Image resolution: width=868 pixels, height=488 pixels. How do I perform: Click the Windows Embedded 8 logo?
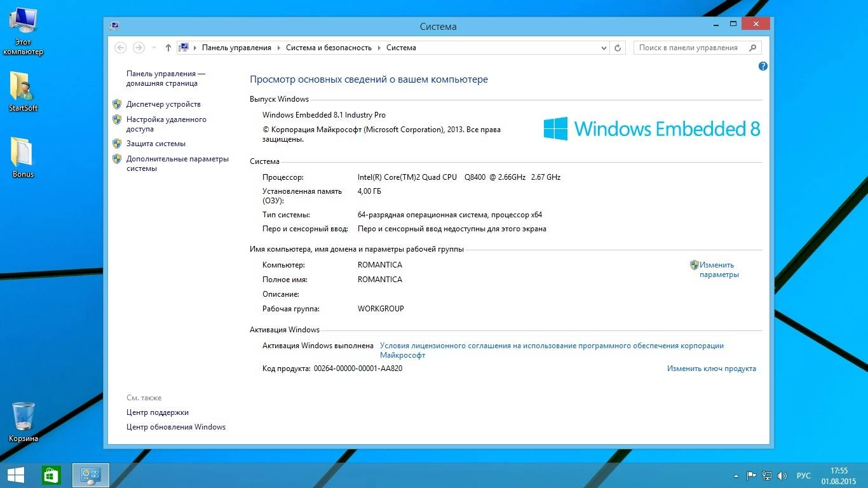click(651, 128)
